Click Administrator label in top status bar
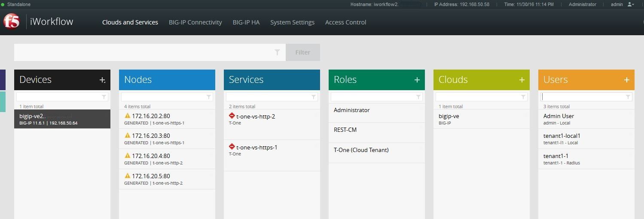Image resolution: width=644 pixels, height=219 pixels. click(583, 4)
